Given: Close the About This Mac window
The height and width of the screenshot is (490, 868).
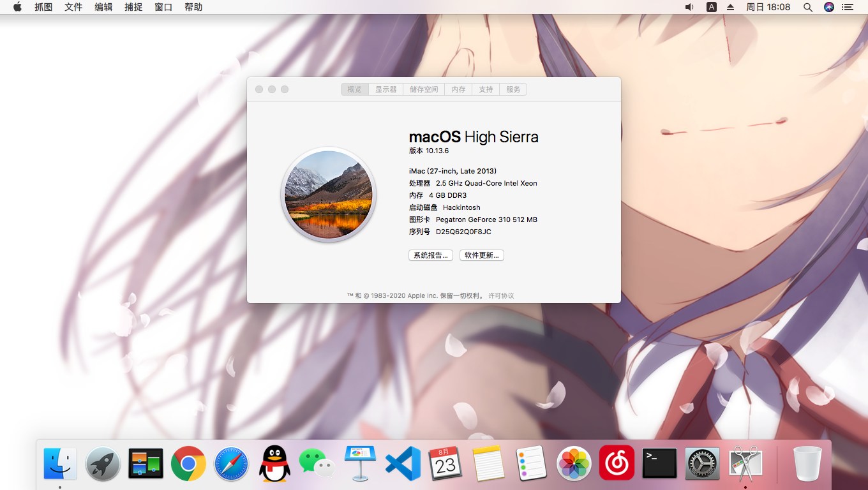Looking at the screenshot, I should coord(259,89).
